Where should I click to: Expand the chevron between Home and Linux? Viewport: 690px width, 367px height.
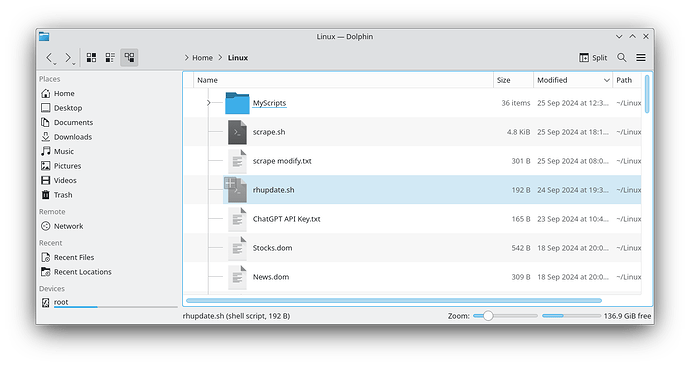[220, 58]
